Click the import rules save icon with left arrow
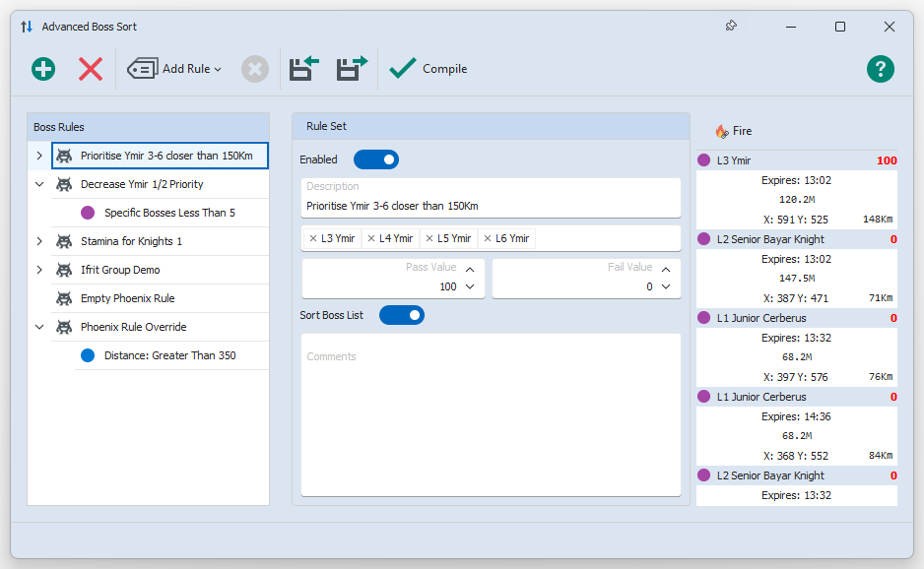This screenshot has height=569, width=924. point(303,69)
